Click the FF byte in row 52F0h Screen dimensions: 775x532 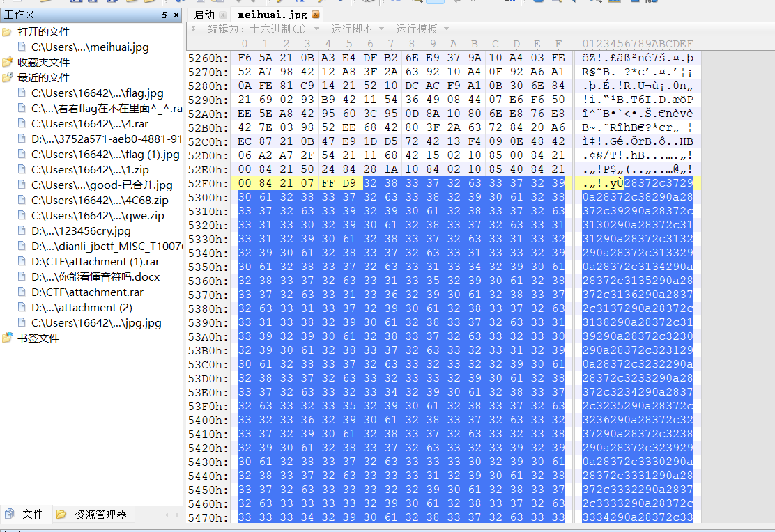coord(328,183)
